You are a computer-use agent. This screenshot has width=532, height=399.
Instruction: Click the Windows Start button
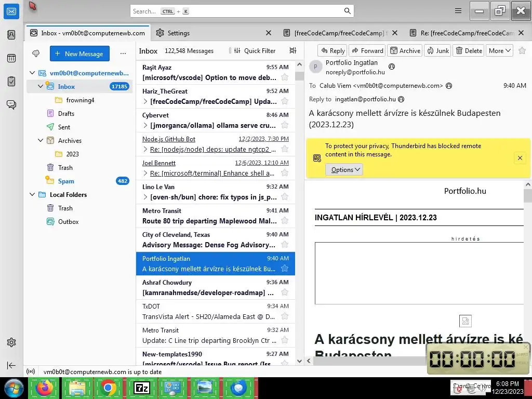(x=14, y=388)
